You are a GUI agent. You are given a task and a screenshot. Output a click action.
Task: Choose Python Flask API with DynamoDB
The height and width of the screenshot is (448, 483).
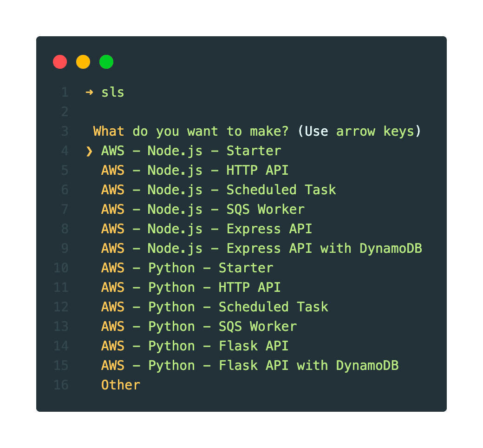coord(250,366)
